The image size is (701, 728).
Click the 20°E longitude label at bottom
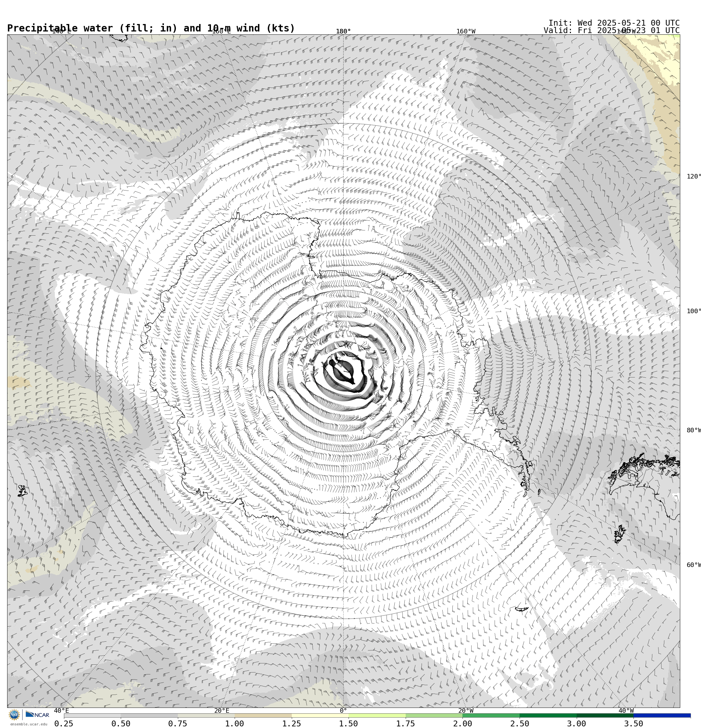tap(222, 711)
